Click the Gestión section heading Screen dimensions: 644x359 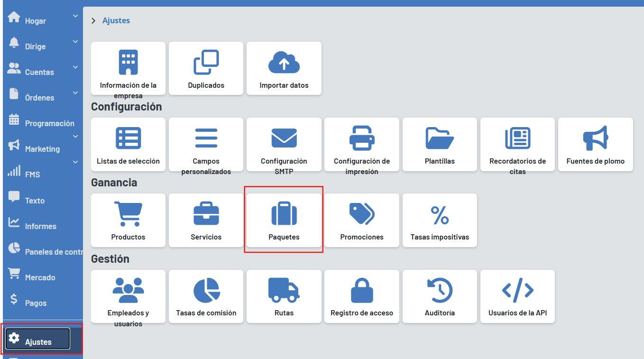110,259
